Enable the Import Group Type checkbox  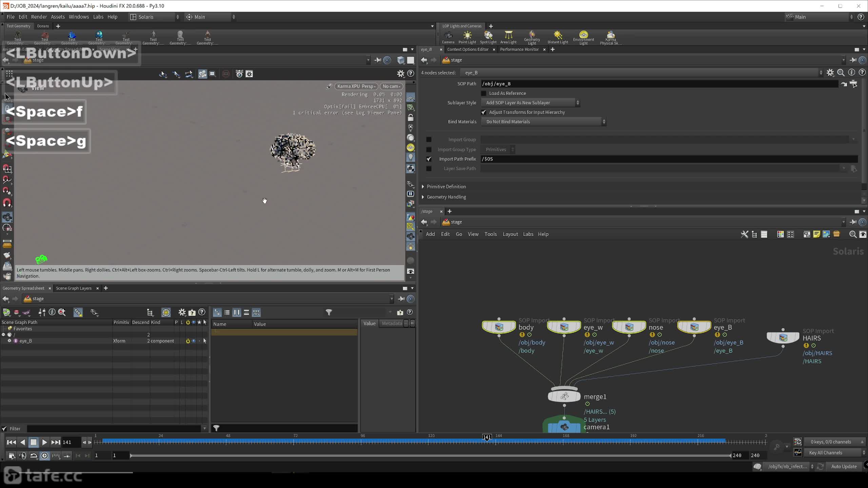pos(429,149)
